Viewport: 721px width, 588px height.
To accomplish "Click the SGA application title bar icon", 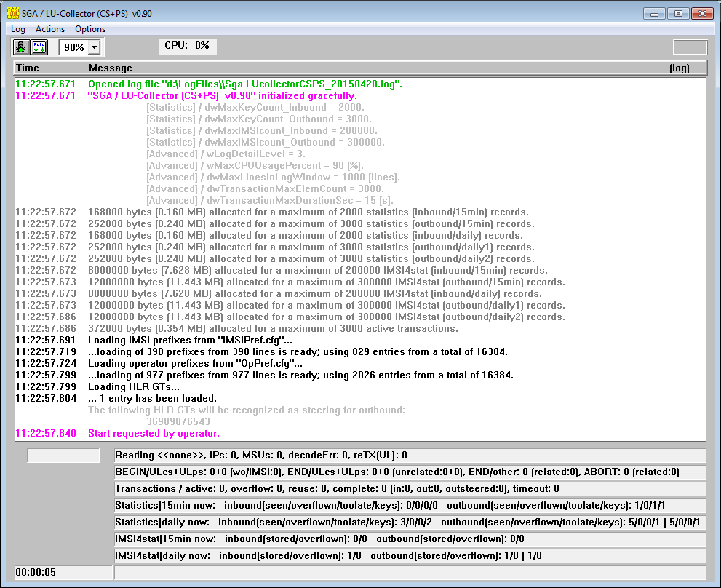I will tap(13, 13).
